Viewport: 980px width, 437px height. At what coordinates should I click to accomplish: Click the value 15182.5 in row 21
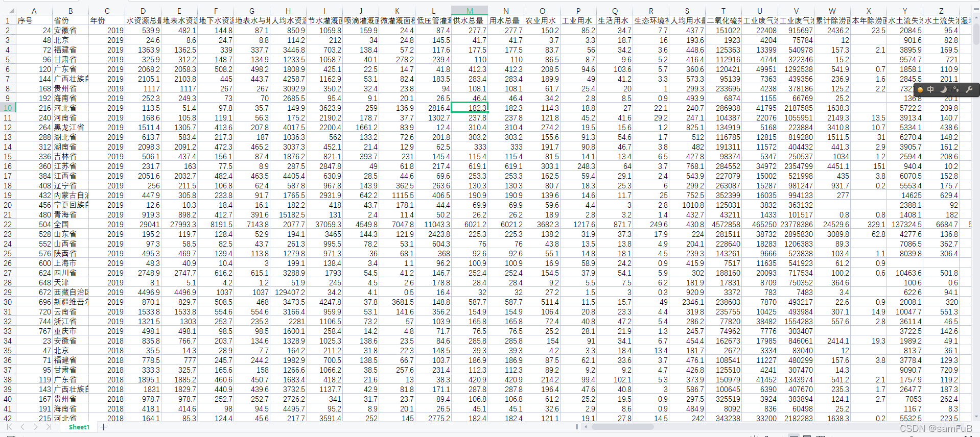288,214
